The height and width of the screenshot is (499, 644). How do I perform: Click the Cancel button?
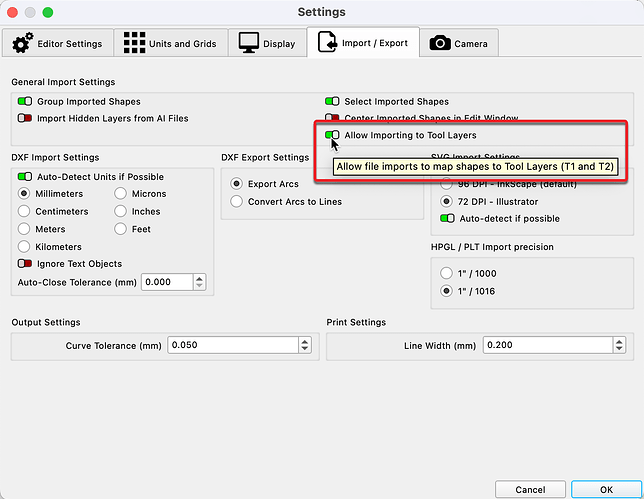coord(530,490)
